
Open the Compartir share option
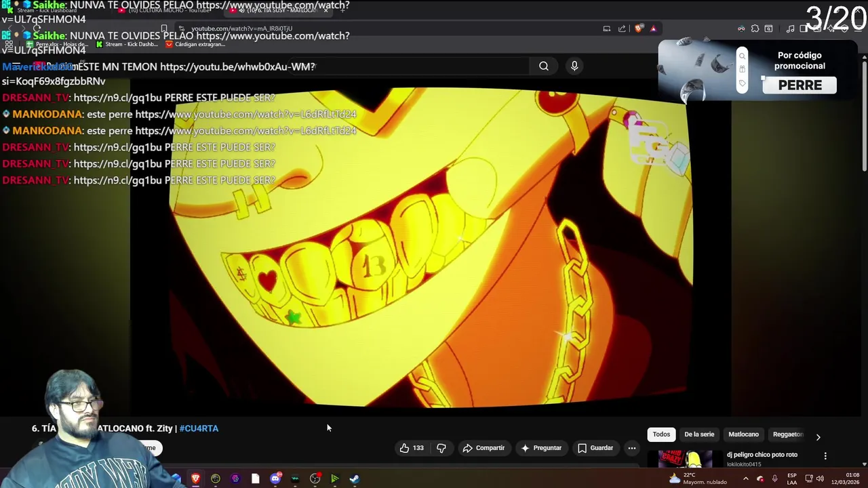coord(484,448)
